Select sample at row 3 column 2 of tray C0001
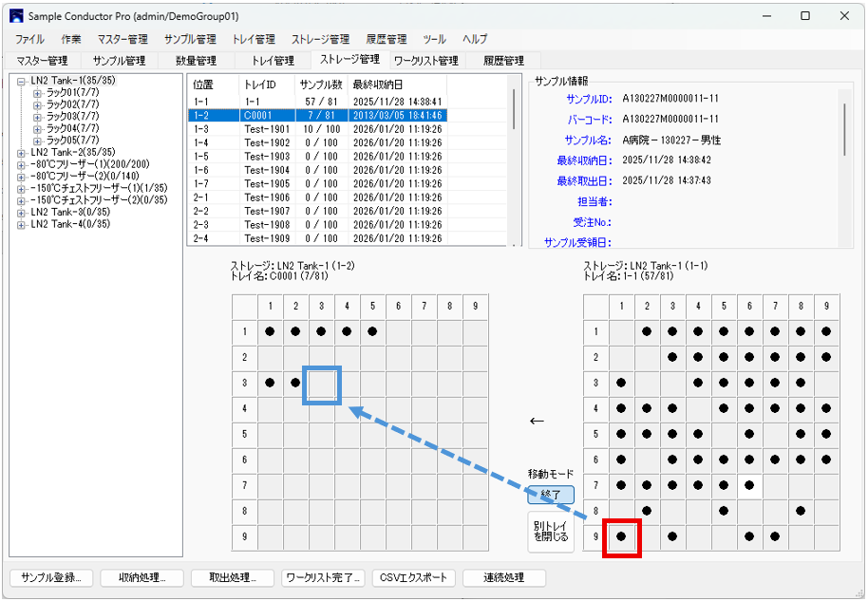868x601 pixels. click(x=296, y=384)
